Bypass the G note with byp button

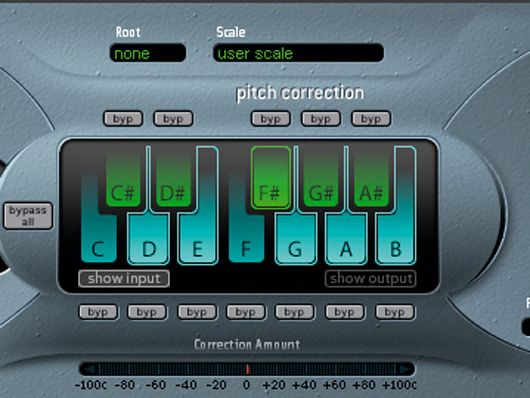[x=295, y=312]
